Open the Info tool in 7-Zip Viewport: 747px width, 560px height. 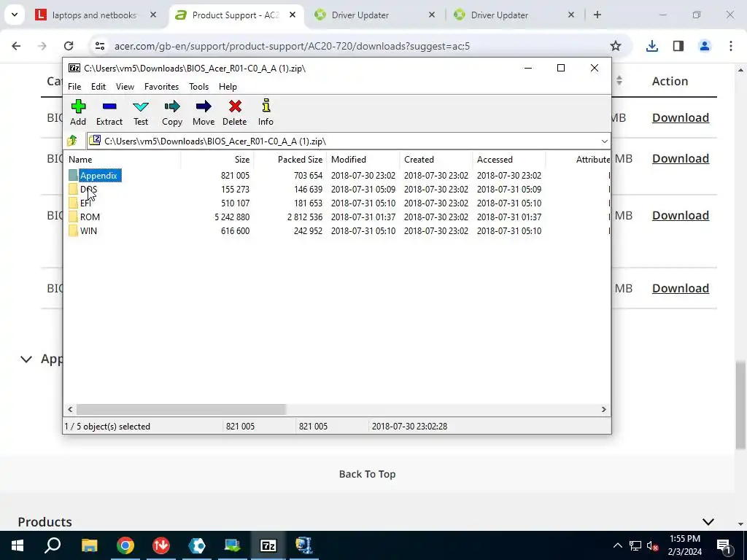coord(266,112)
